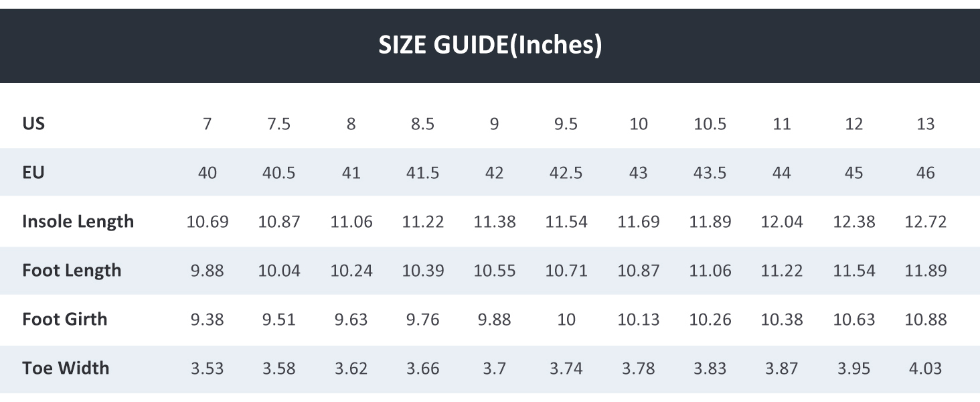Click foot length value 9.88
The image size is (980, 402).
pyautogui.click(x=208, y=271)
